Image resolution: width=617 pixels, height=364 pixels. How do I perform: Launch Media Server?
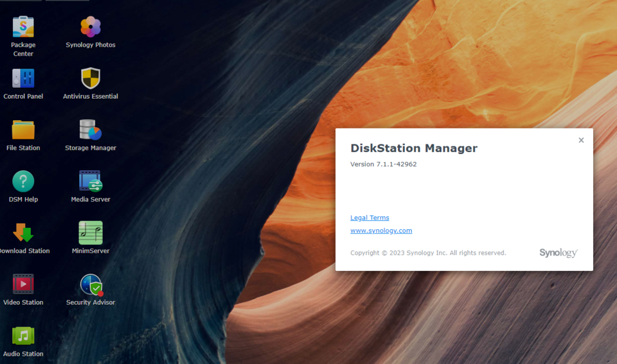(91, 181)
